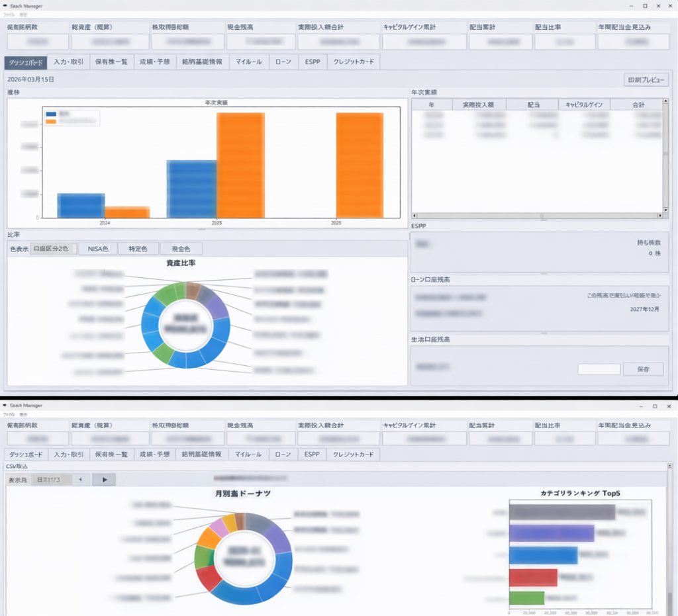Click right scroll arrow of yearly results table
The height and width of the screenshot is (616, 678).
coord(659,216)
